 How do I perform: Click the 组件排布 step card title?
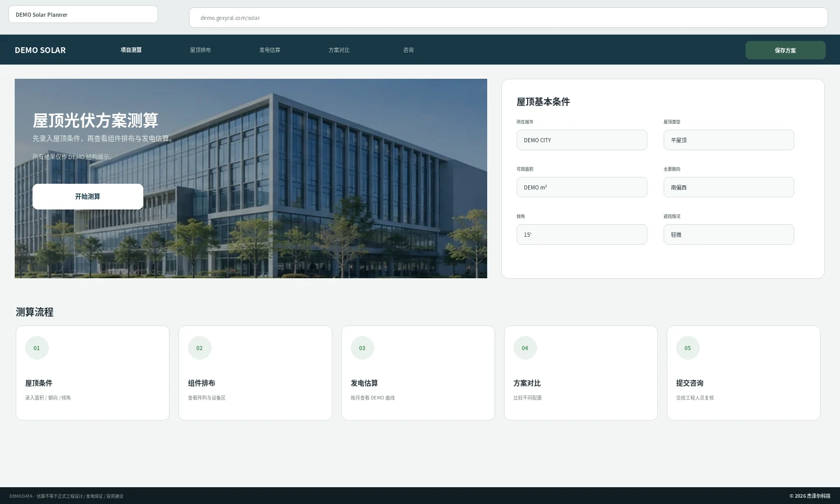(x=202, y=383)
